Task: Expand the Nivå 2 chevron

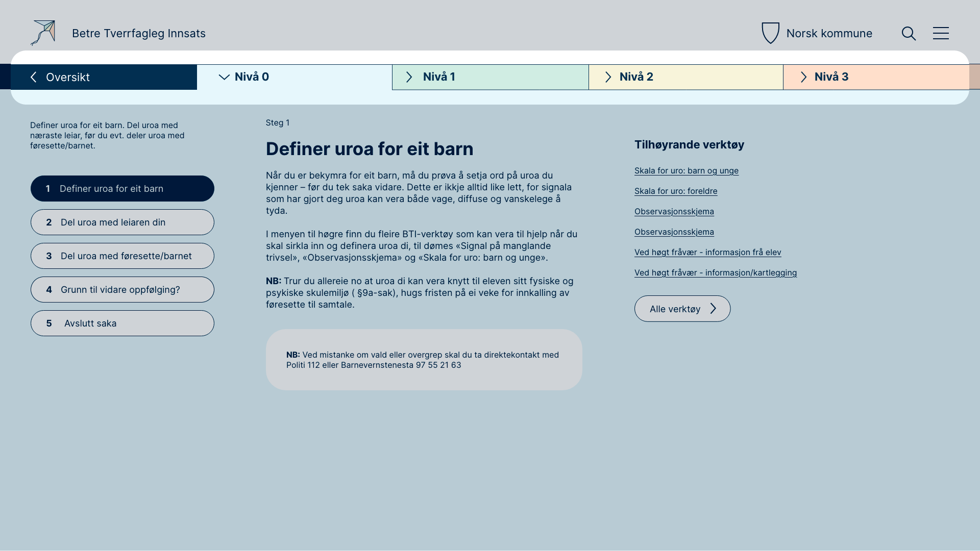Action: 608,77
